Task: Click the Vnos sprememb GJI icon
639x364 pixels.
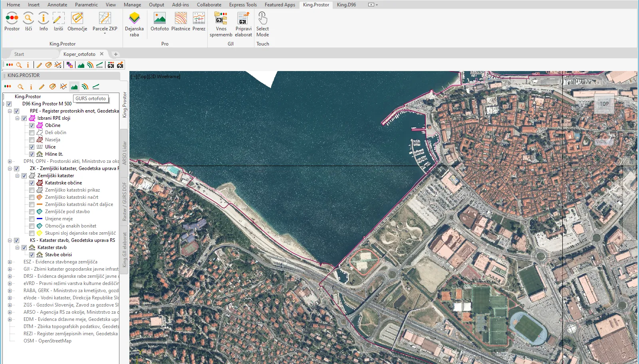Action: pyautogui.click(x=221, y=18)
